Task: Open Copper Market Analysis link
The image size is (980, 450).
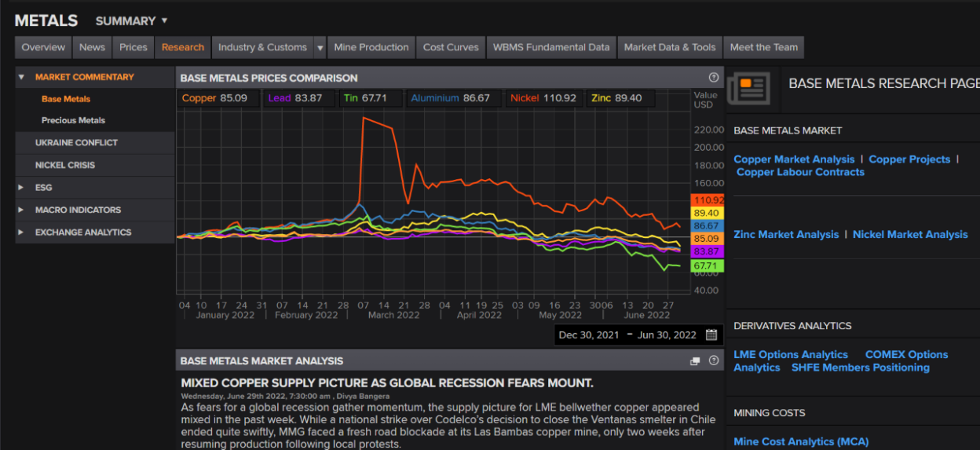Action: point(794,159)
